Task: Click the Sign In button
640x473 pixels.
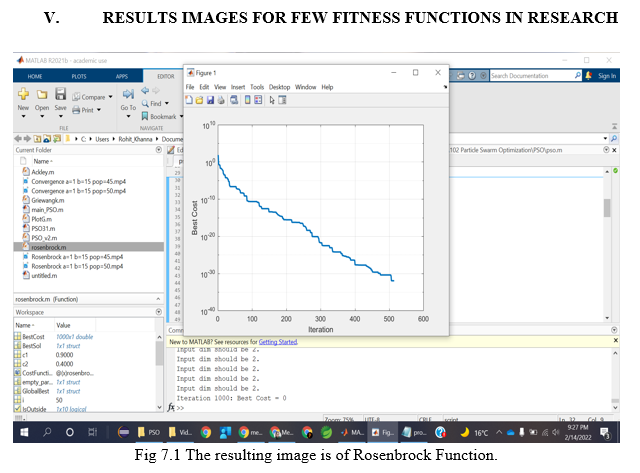Action: pos(607,76)
